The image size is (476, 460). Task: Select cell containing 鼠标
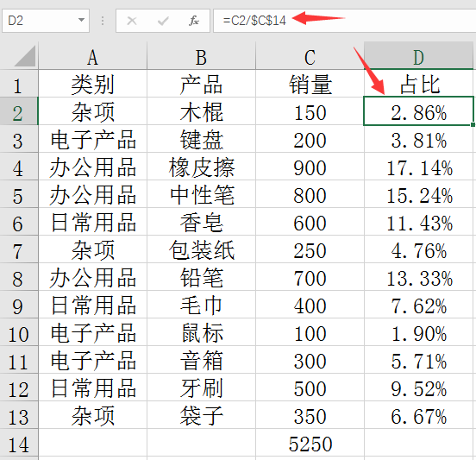pos(201,332)
